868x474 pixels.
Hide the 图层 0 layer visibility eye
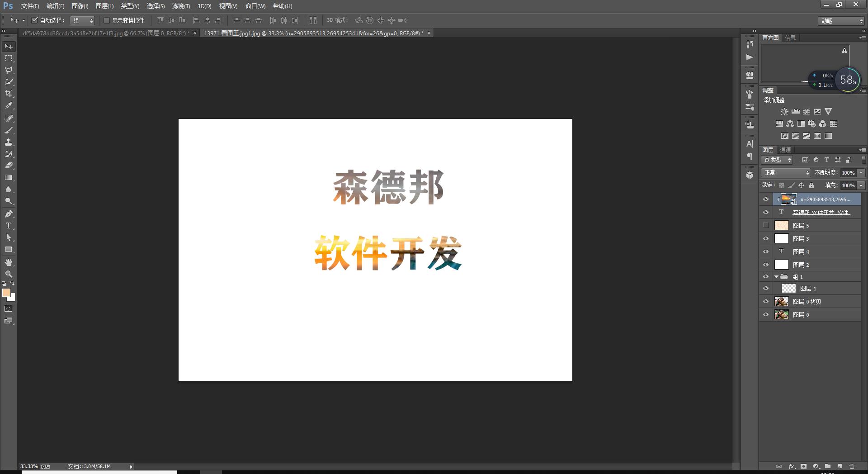pyautogui.click(x=766, y=314)
